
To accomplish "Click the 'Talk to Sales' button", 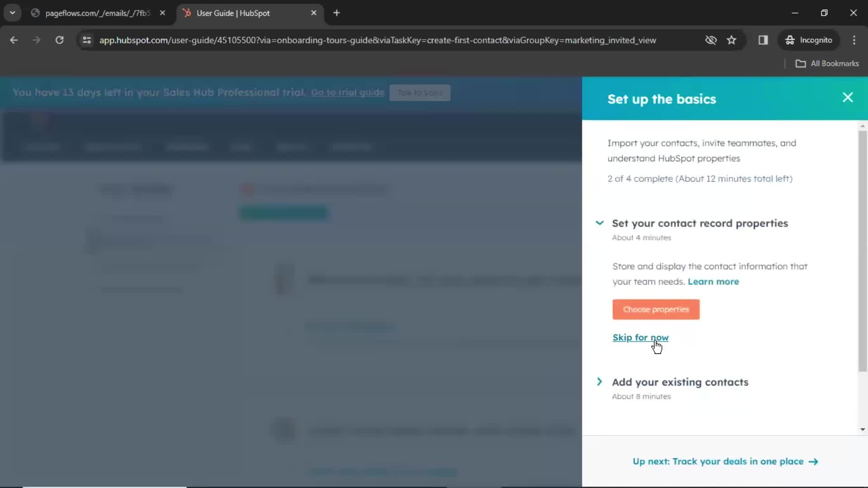I will [420, 92].
